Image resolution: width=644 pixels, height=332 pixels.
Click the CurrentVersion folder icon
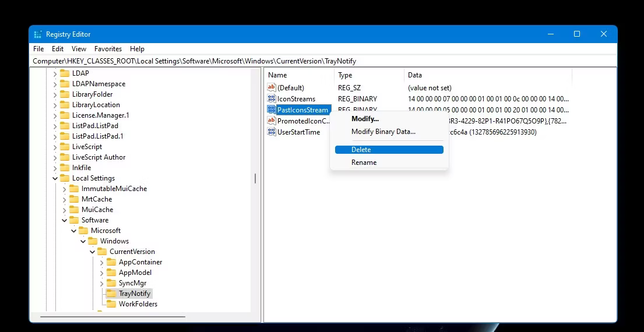coord(102,252)
